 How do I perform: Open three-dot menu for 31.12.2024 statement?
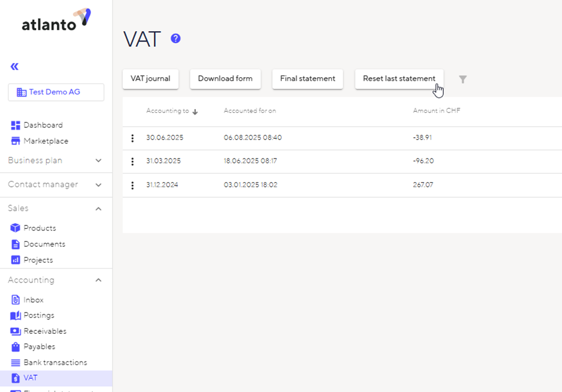[133, 185]
